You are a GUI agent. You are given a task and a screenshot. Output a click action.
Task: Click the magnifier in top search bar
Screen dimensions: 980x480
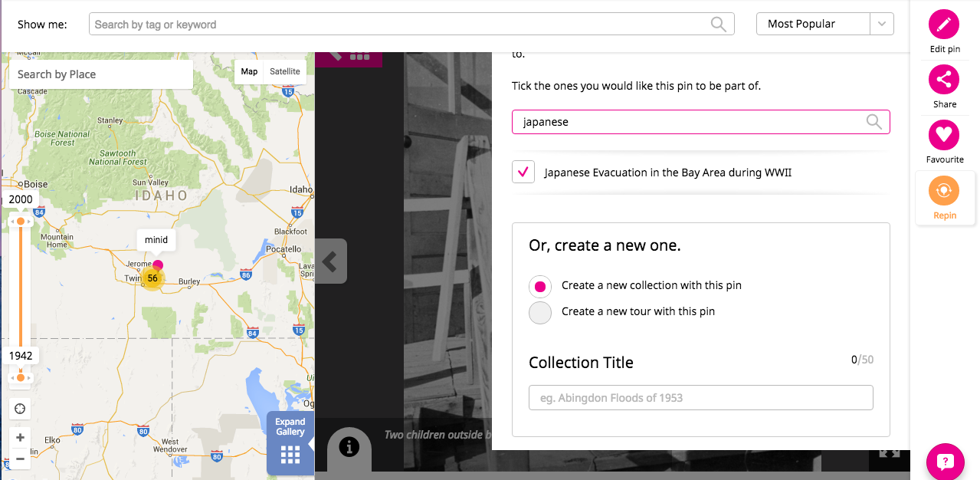click(719, 25)
